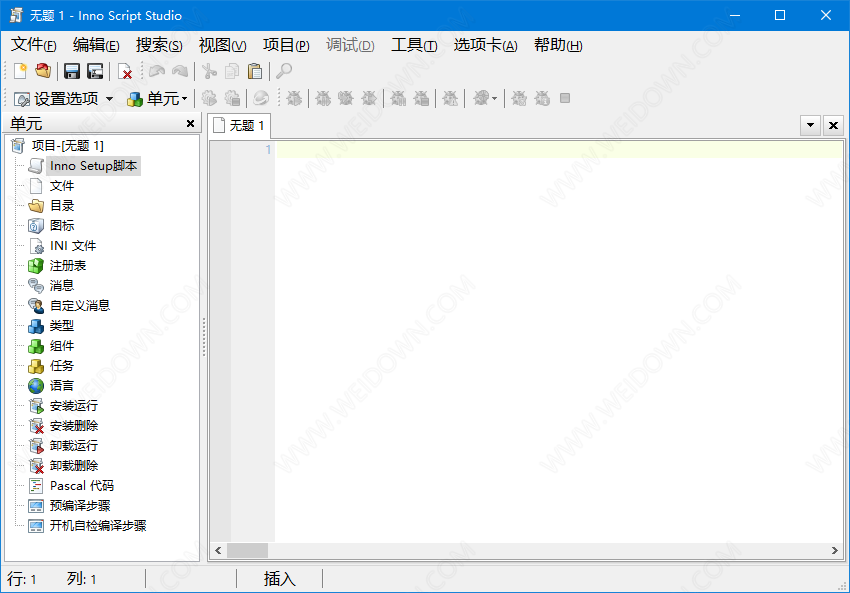Viewport: 850px width, 593px height.
Task: Select Inno Setup脚本 in the tree
Action: [x=93, y=166]
